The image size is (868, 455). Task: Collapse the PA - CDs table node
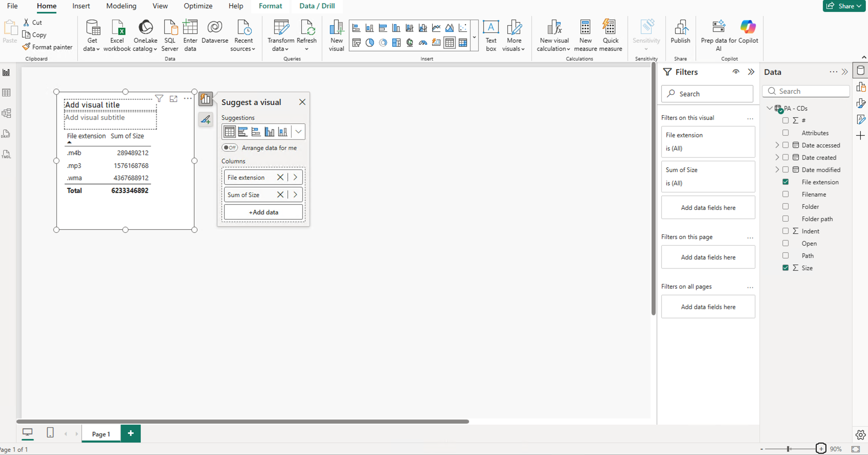pyautogui.click(x=770, y=108)
